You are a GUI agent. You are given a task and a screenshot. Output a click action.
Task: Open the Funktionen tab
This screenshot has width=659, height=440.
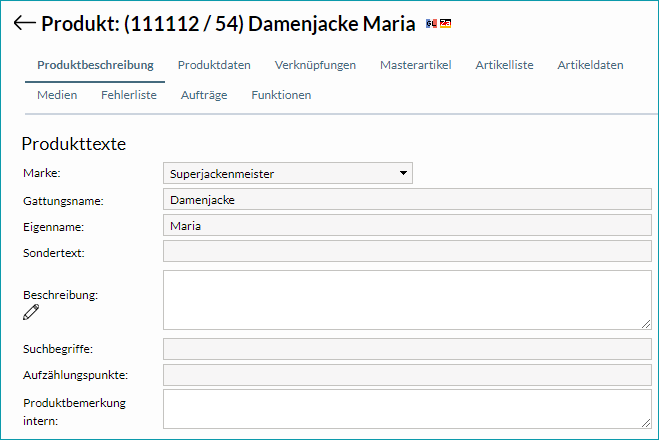pyautogui.click(x=281, y=95)
